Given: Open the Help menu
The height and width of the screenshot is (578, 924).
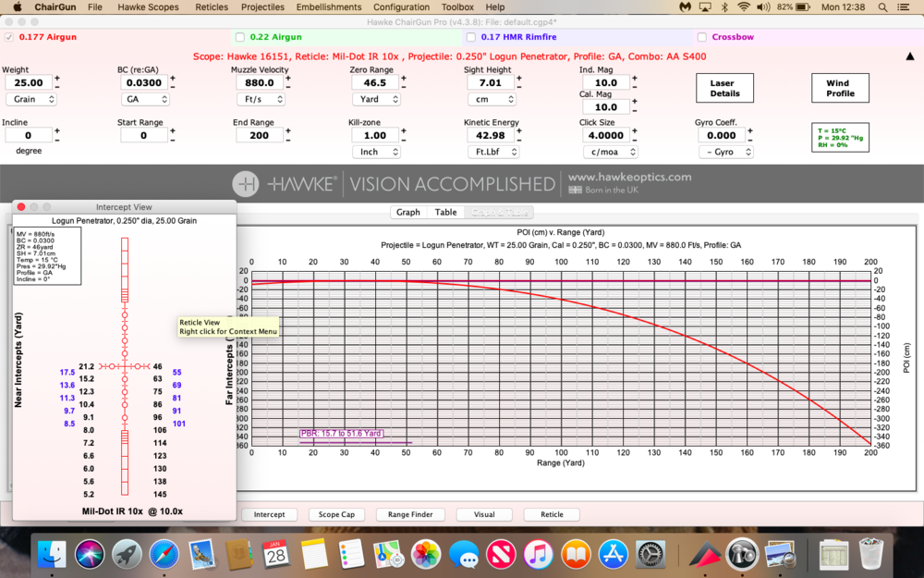Looking at the screenshot, I should (495, 7).
